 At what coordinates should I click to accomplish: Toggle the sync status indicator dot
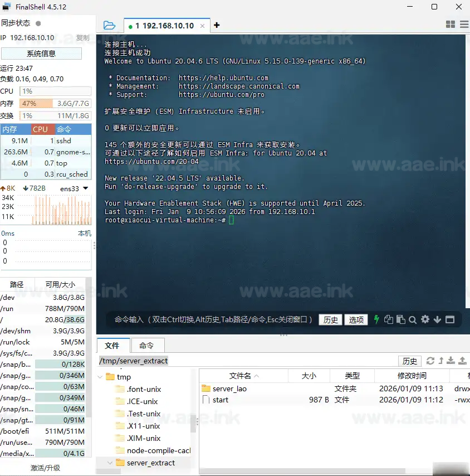[38, 23]
